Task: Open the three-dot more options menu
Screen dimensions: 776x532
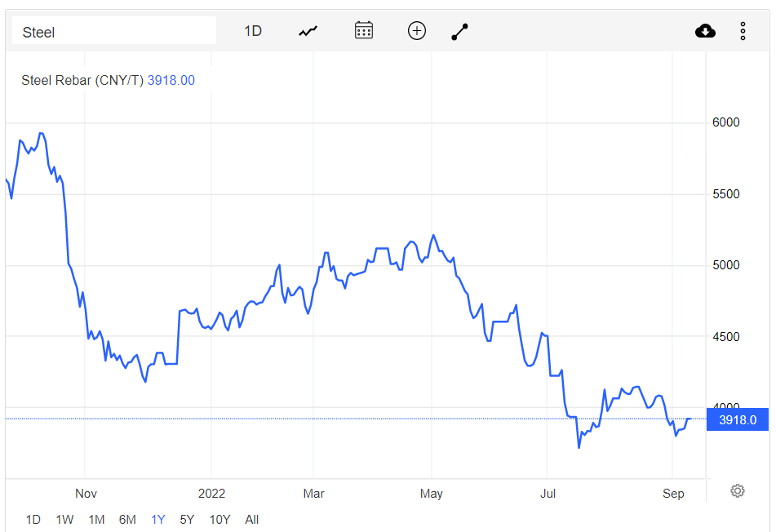Action: (743, 31)
